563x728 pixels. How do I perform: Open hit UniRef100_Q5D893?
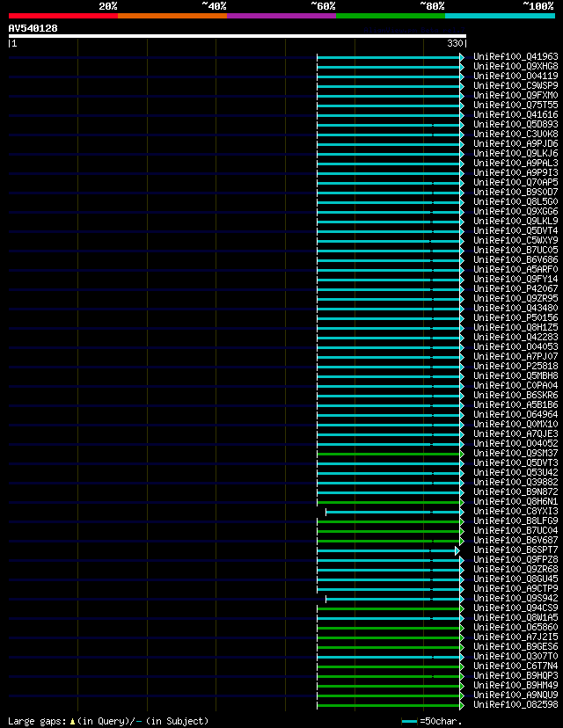coord(515,125)
